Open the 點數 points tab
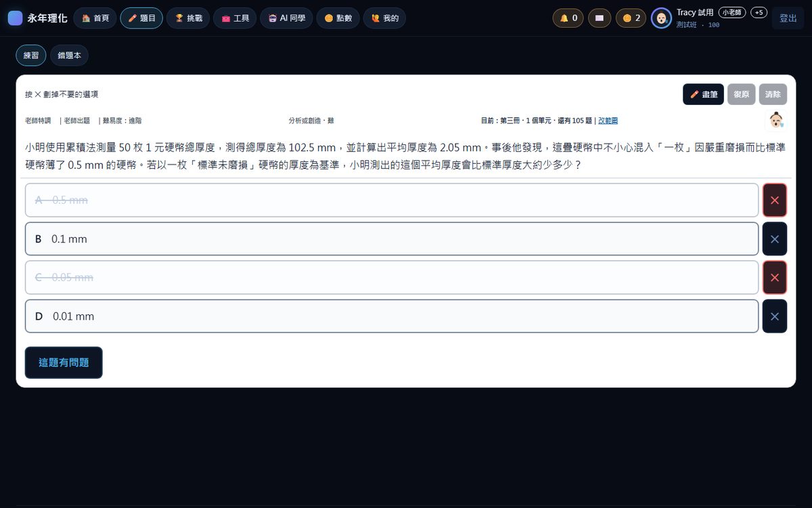Image resolution: width=812 pixels, height=508 pixels. click(x=338, y=18)
